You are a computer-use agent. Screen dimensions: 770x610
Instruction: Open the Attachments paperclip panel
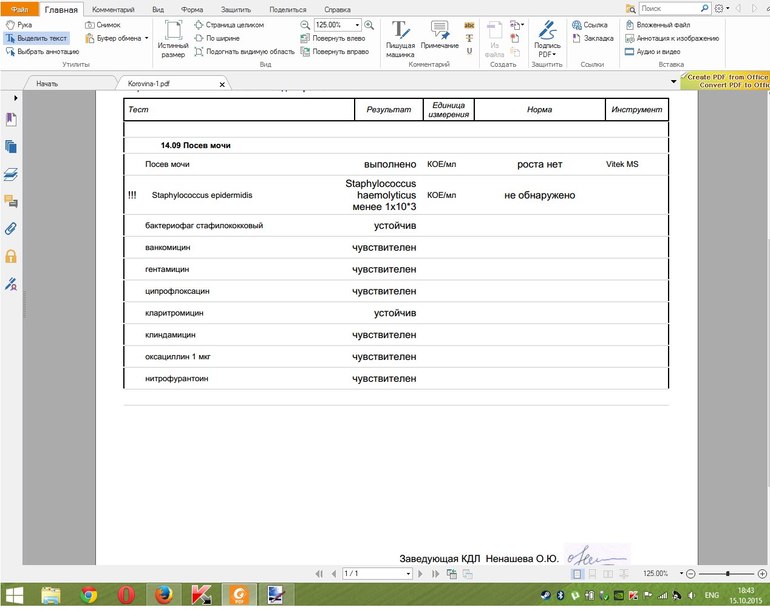click(x=11, y=228)
